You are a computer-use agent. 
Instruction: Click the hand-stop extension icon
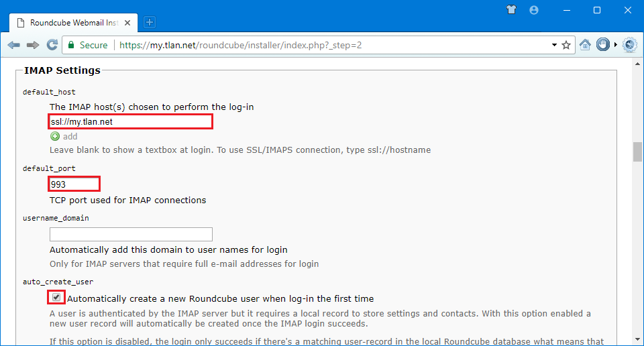coord(602,45)
